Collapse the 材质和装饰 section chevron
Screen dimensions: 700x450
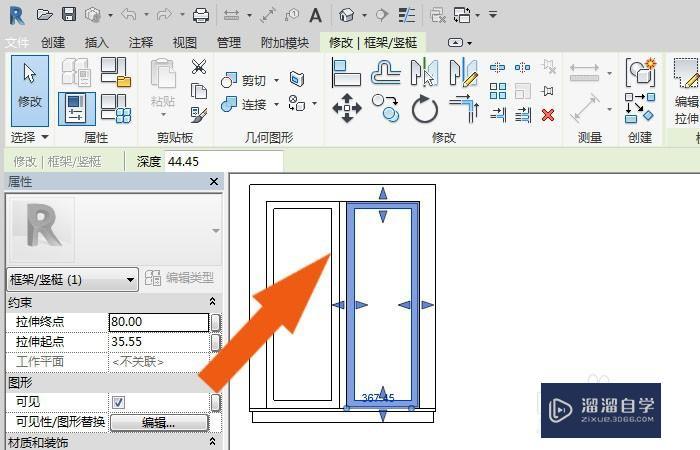coord(212,442)
